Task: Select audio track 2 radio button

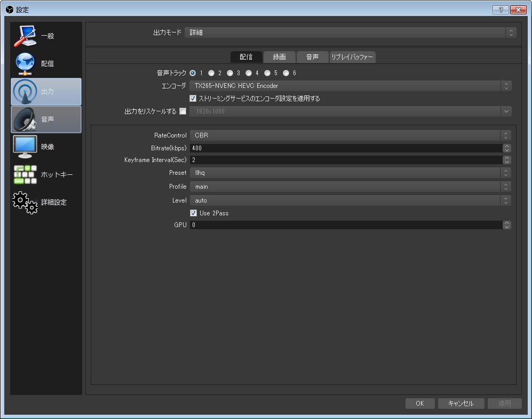Action: (x=211, y=73)
